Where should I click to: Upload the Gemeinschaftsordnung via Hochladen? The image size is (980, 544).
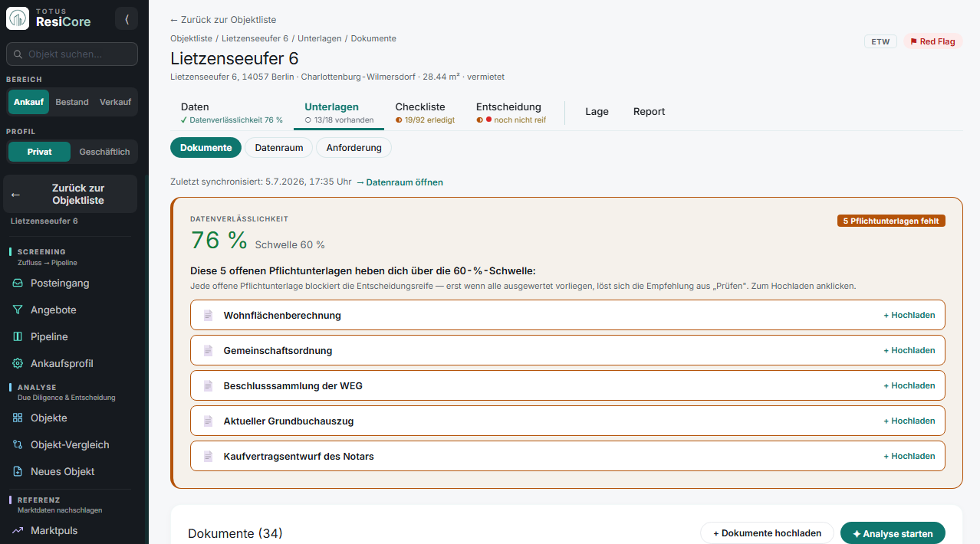909,350
